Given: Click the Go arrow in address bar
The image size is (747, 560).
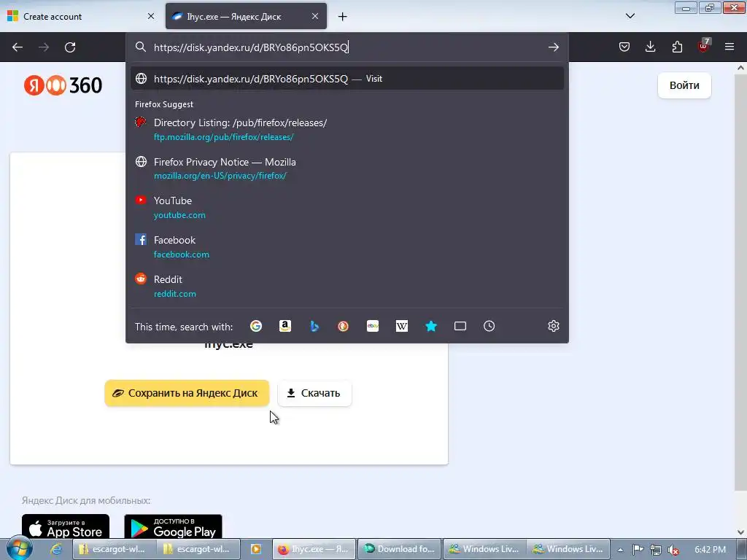Looking at the screenshot, I should coord(553,47).
